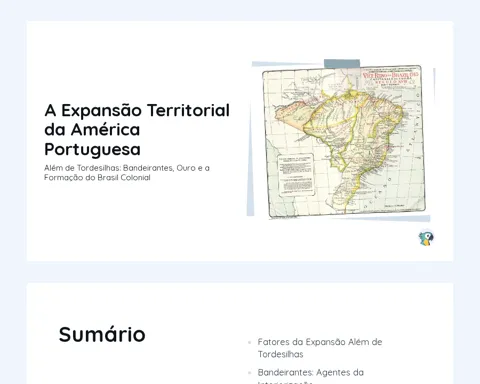Select the title A Expansão Territorial da América Portuguesa
This screenshot has width=480, height=384.
tap(137, 129)
